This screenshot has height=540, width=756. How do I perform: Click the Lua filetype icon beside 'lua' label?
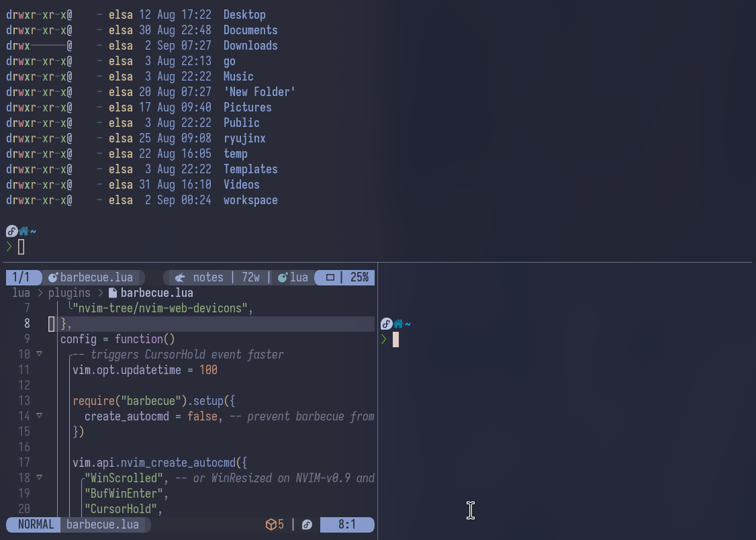click(283, 277)
